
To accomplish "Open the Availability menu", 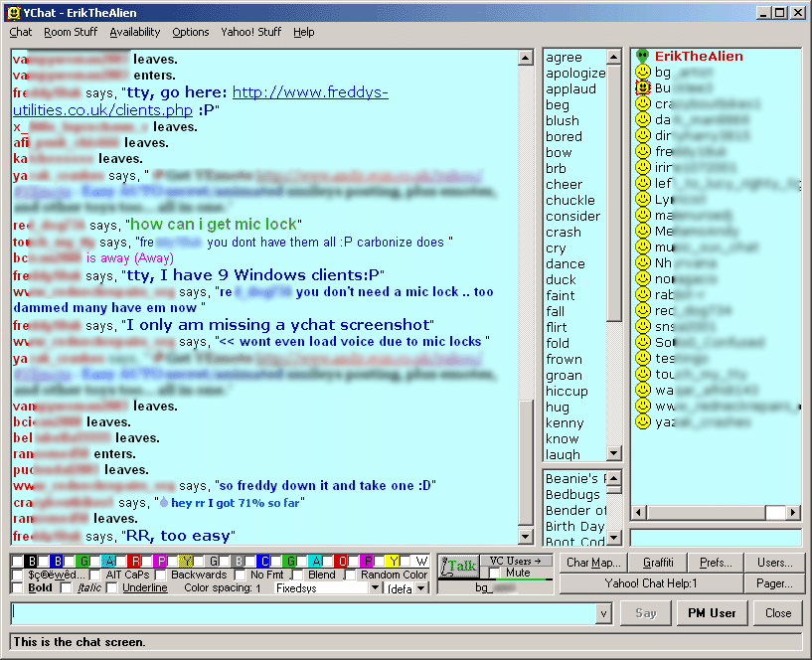I will (135, 32).
